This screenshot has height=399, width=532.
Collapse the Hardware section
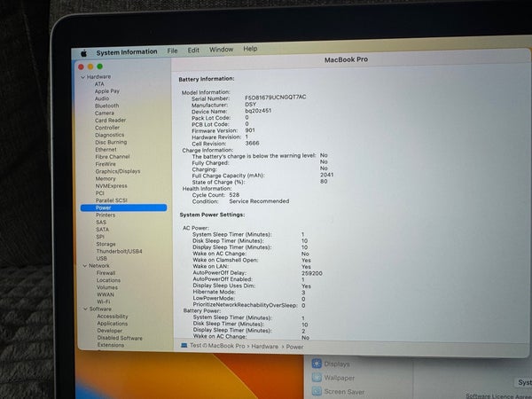[x=82, y=77]
